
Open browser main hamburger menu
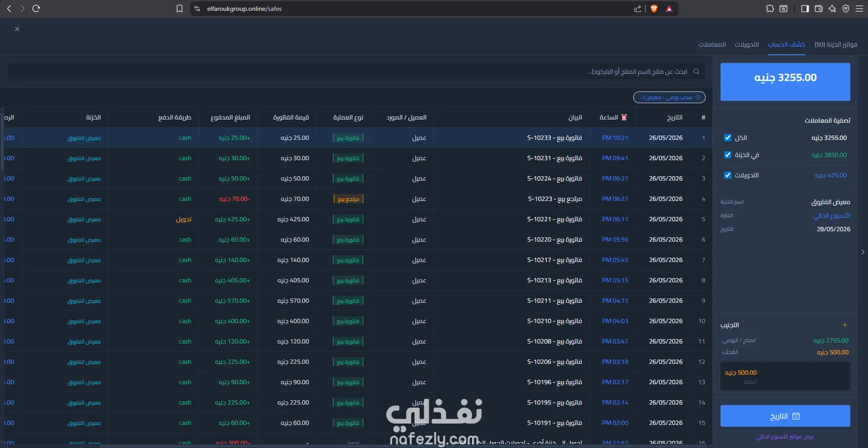(859, 9)
